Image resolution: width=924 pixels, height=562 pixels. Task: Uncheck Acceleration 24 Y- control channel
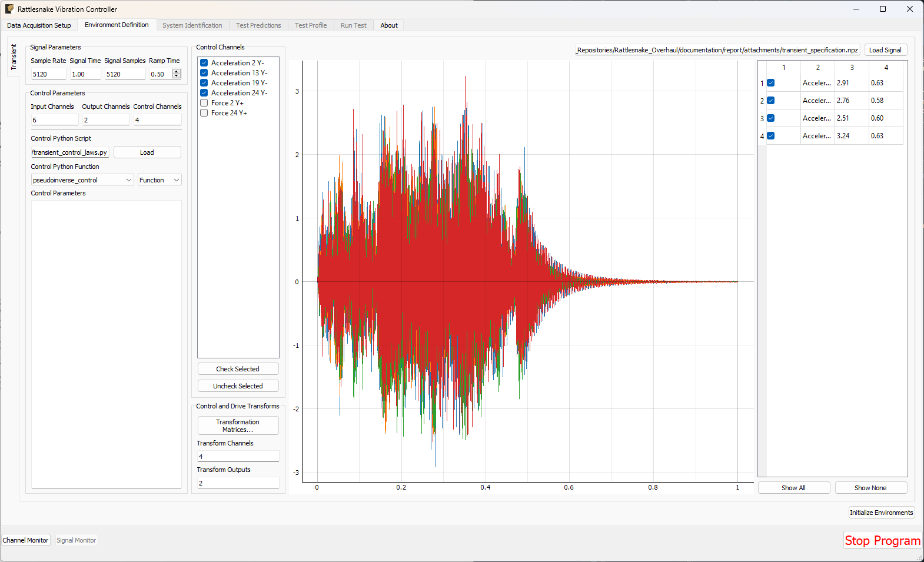pos(204,93)
